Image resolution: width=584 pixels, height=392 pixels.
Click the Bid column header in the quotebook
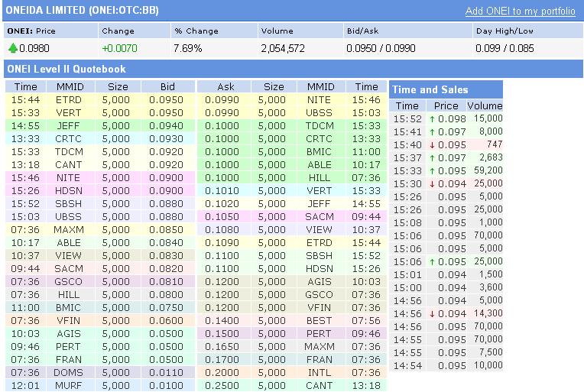[167, 87]
